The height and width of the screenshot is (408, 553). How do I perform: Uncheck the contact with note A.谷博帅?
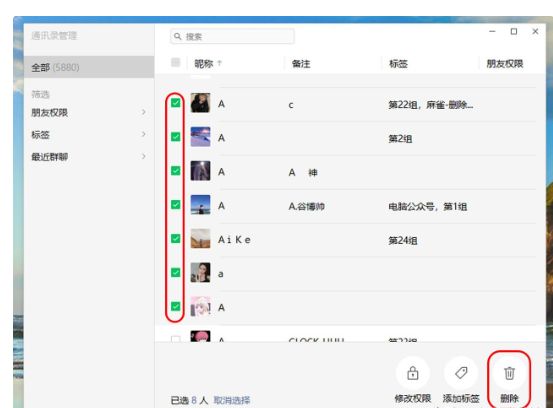coord(175,205)
